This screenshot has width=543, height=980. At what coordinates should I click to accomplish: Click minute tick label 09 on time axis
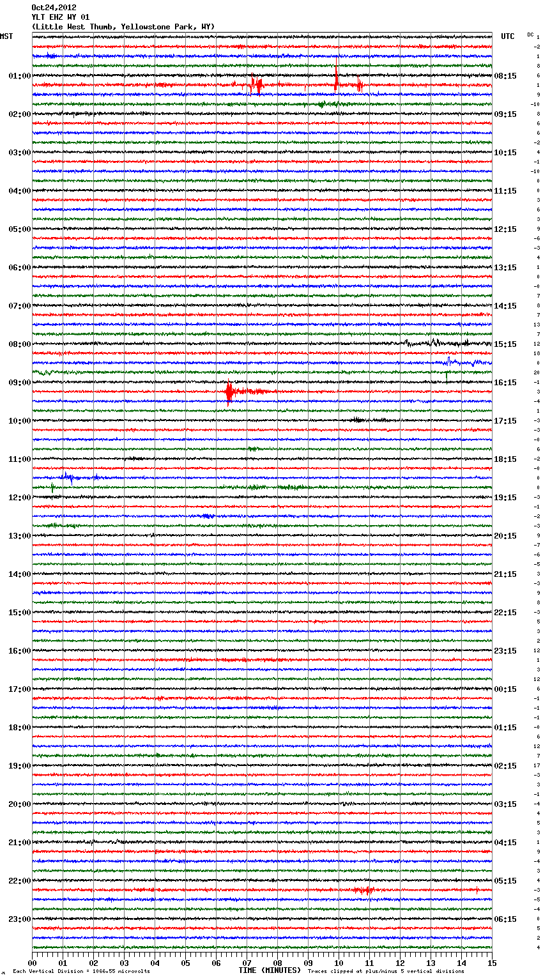click(308, 963)
